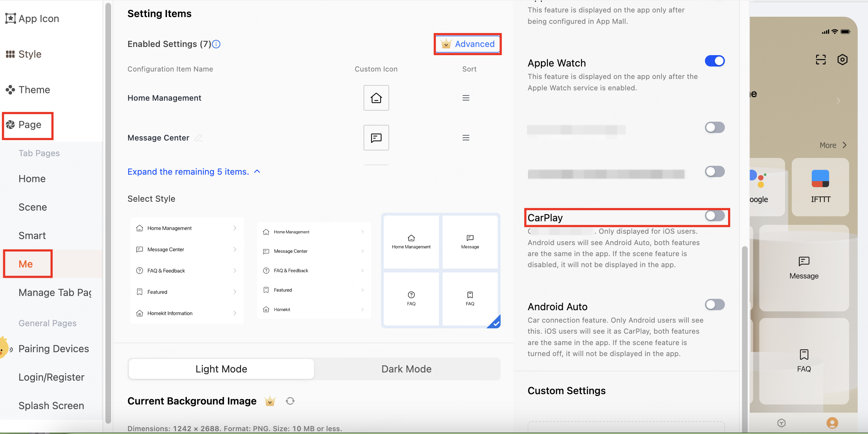Click Message cell in grid style
868x434 pixels.
(470, 242)
